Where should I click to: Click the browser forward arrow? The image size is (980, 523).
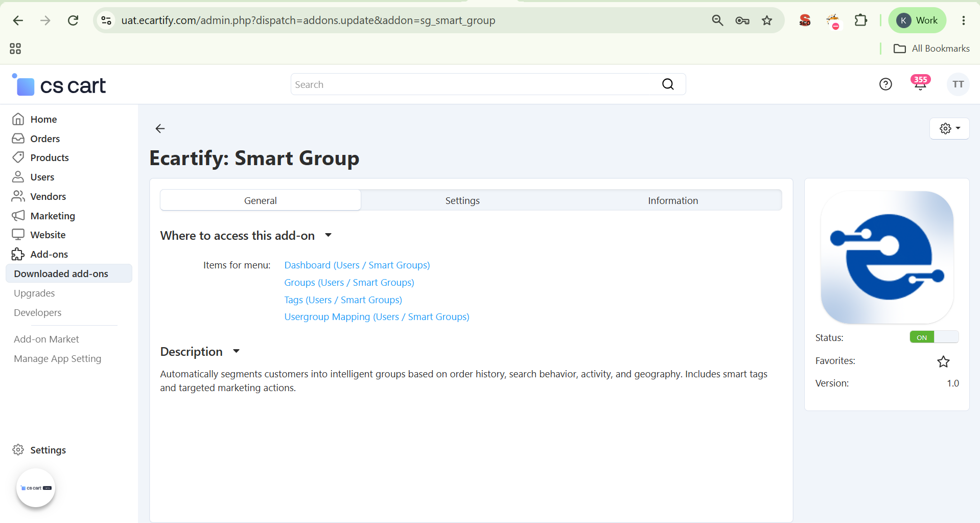(45, 20)
